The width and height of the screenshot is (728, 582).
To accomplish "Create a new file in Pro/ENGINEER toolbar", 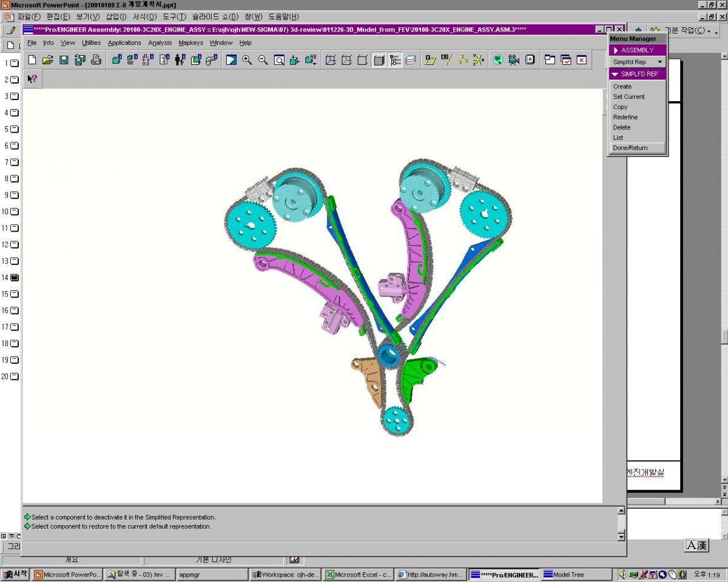I will pos(32,59).
